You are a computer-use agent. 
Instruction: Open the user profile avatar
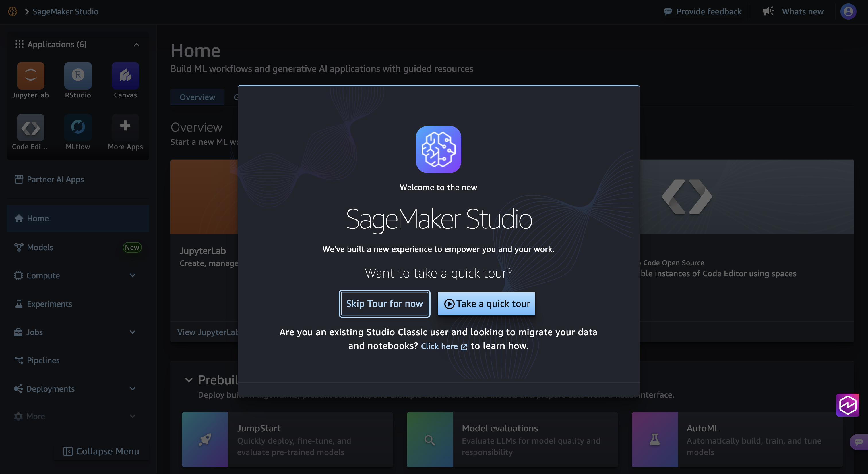[848, 11]
